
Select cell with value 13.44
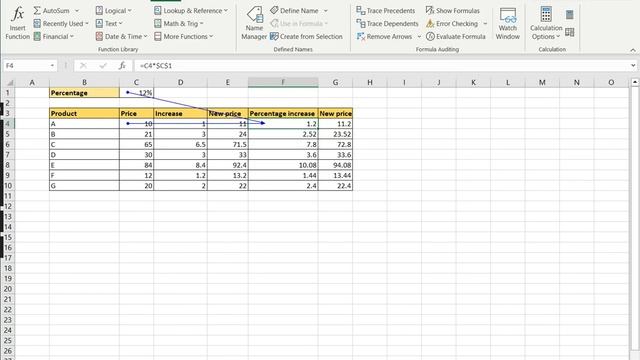point(335,176)
